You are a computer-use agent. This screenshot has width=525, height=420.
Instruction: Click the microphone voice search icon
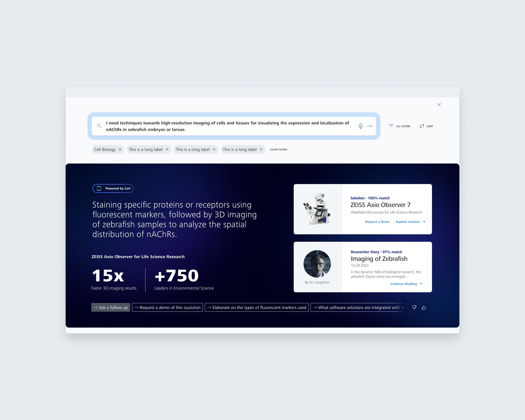361,126
